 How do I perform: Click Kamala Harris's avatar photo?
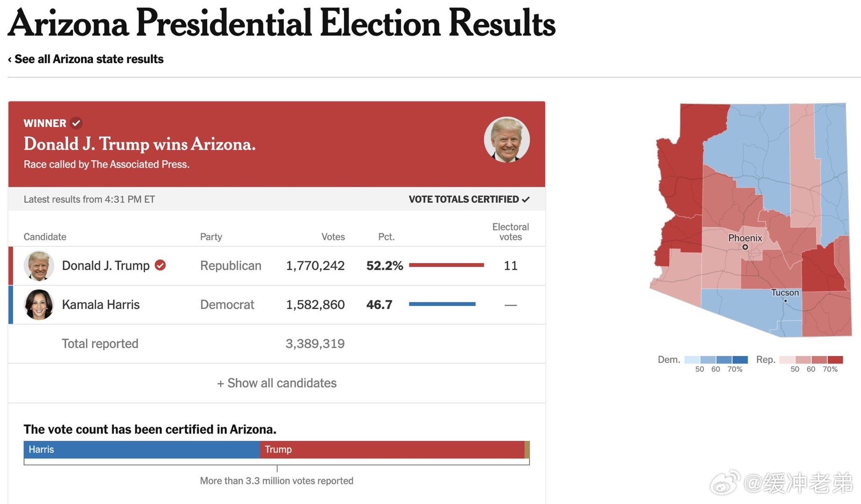pos(39,305)
